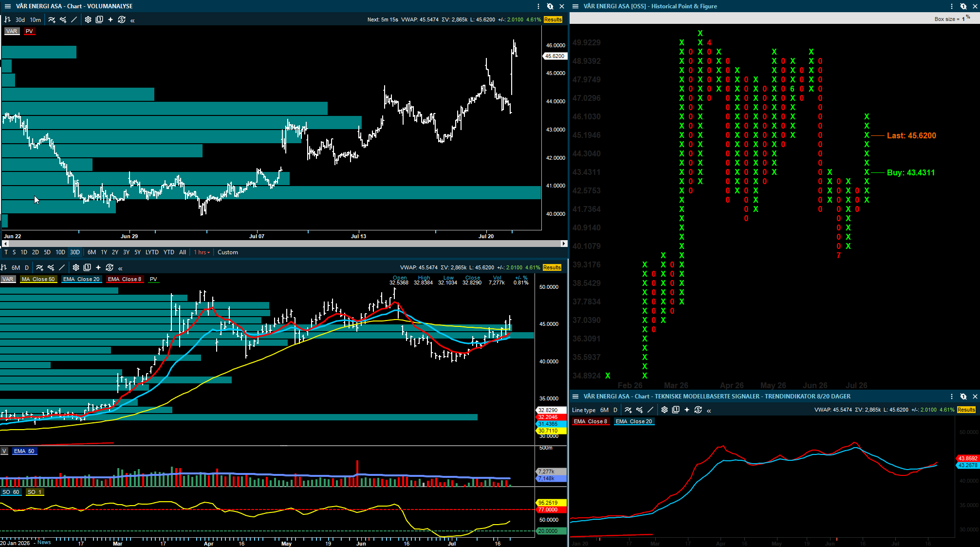The width and height of the screenshot is (980, 547).
Task: Add comparison study in Volumanalyse chart toolbar
Action: click(63, 19)
